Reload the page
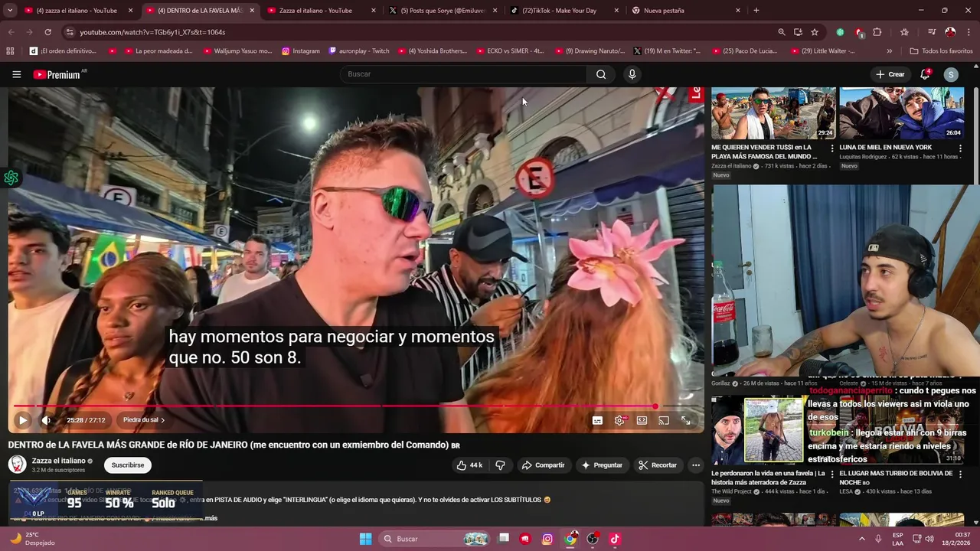 pyautogui.click(x=47, y=32)
